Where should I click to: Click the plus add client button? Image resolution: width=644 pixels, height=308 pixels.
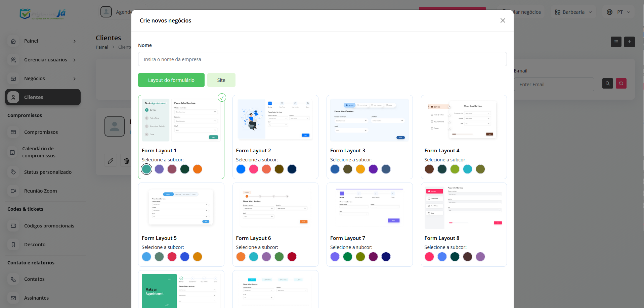point(630,42)
